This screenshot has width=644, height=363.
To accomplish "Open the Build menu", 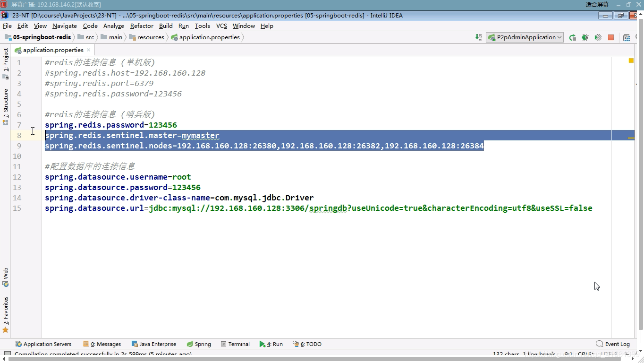I will (166, 26).
